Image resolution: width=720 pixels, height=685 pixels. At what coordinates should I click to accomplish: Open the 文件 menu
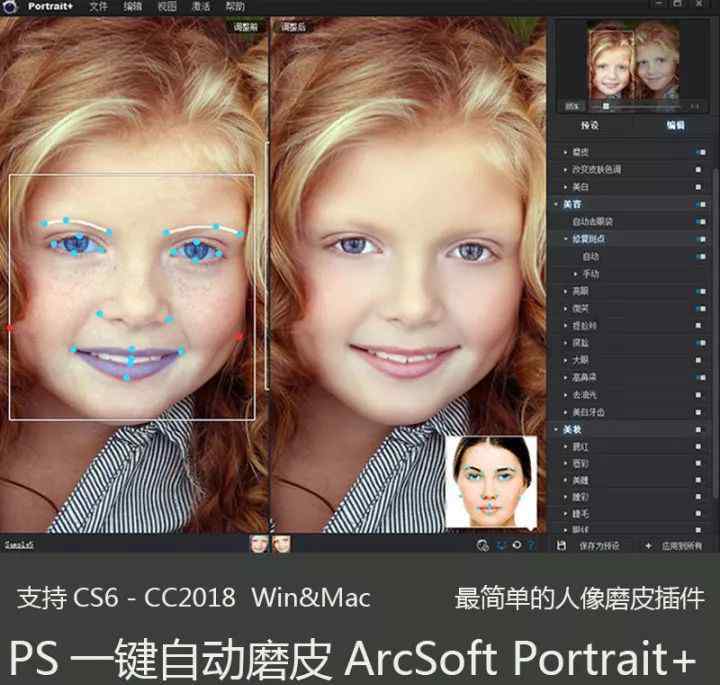98,6
